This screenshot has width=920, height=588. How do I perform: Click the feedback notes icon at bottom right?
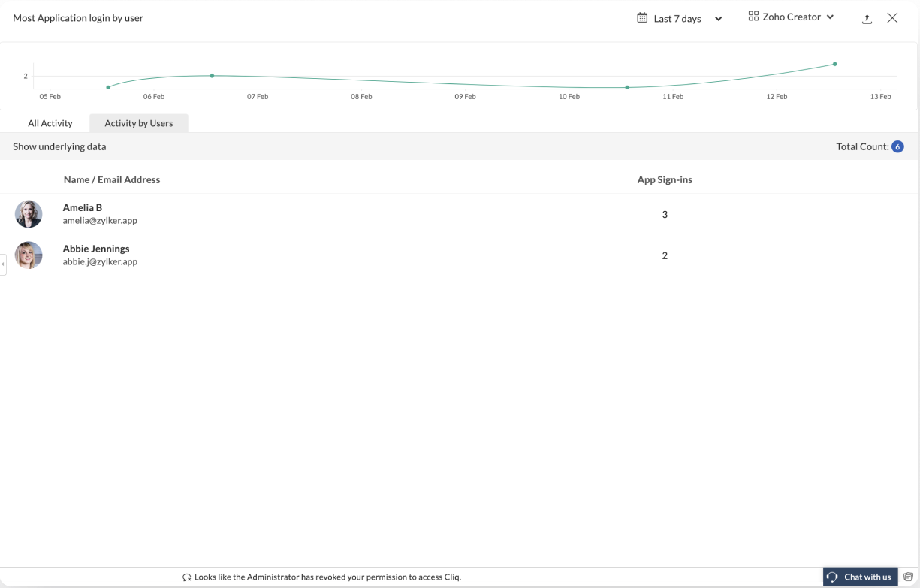tap(909, 577)
